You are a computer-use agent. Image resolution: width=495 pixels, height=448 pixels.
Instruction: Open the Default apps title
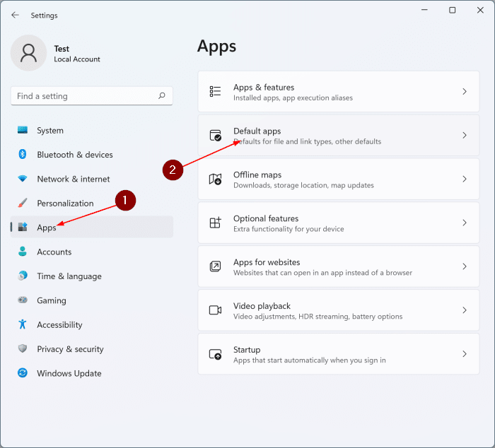click(257, 131)
